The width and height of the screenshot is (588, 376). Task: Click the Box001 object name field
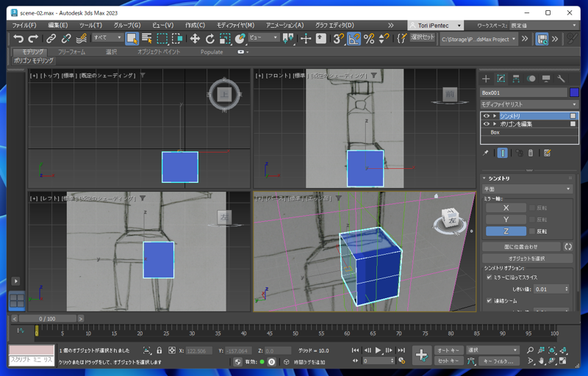523,93
